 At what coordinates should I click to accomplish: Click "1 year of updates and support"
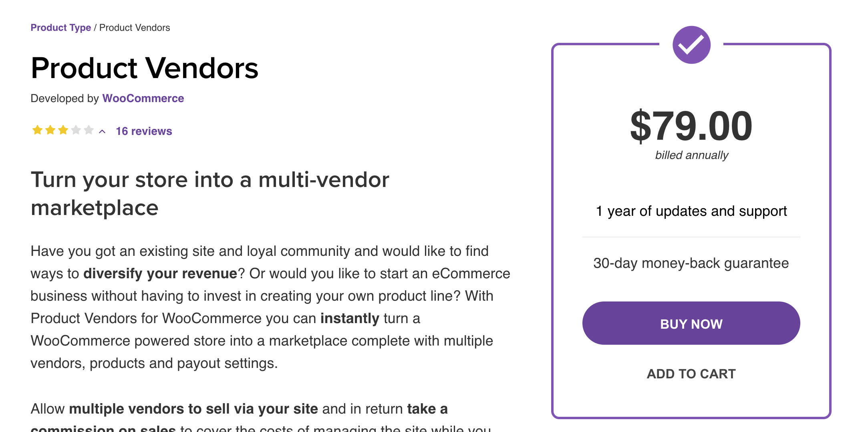tap(691, 211)
